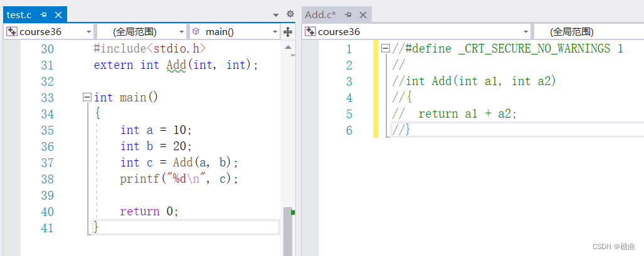Image resolution: width=644 pixels, height=256 pixels.
Task: Collapse the comment block in Add.c
Action: click(x=385, y=49)
